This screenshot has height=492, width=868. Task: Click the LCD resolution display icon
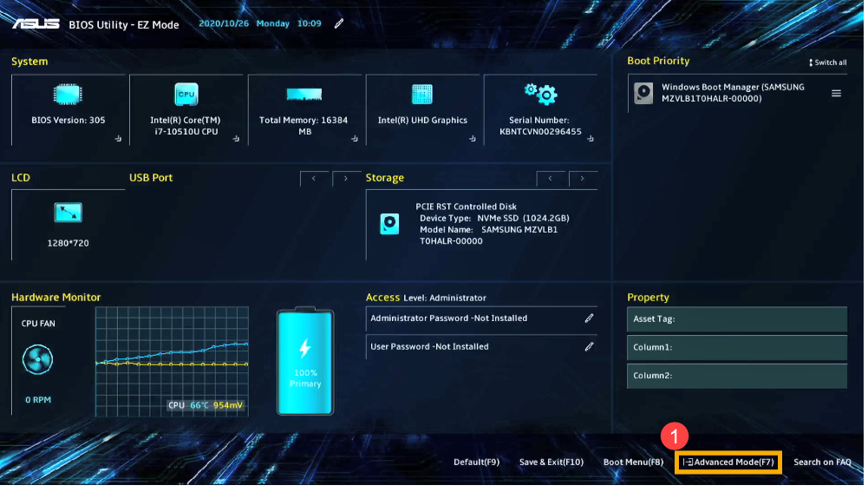[69, 213]
